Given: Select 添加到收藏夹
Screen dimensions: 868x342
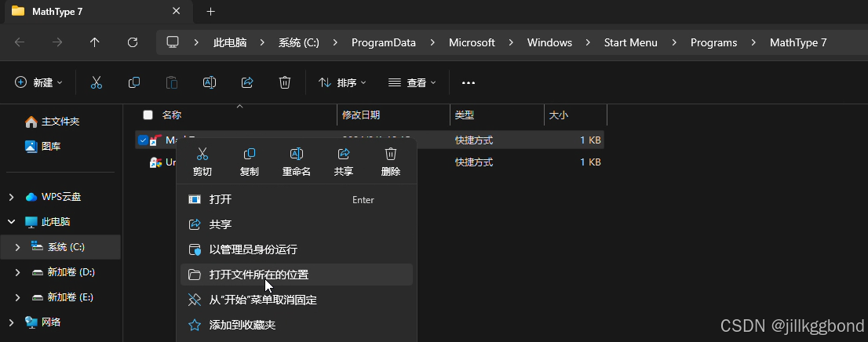Looking at the screenshot, I should [x=297, y=325].
